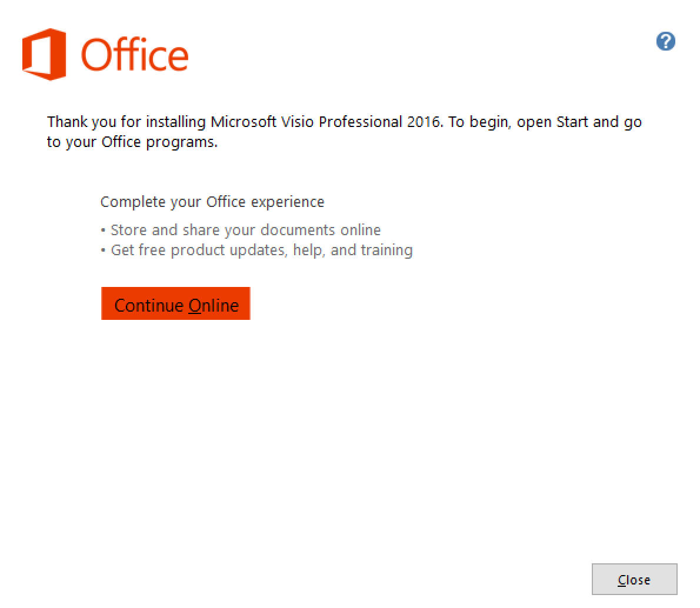Click "to your Office programs." text line
The image size is (700, 608).
[x=132, y=142]
